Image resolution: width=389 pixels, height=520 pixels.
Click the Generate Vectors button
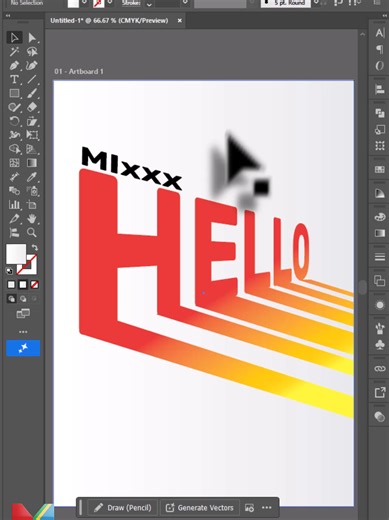click(200, 508)
